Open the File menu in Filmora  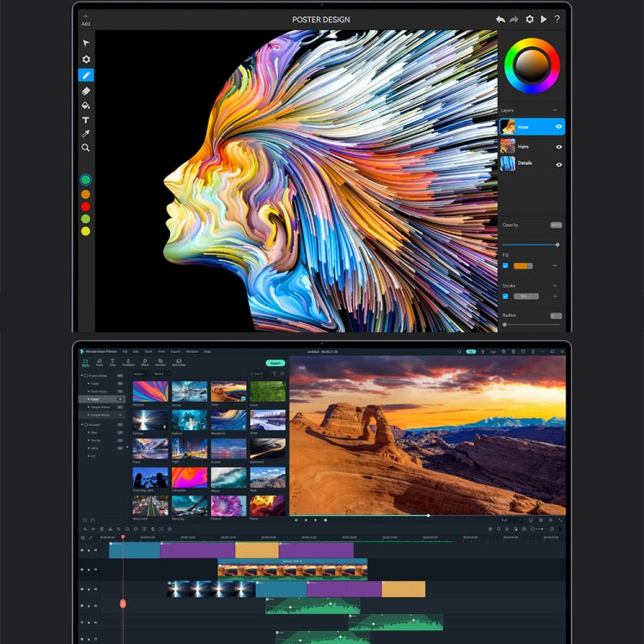tap(125, 351)
